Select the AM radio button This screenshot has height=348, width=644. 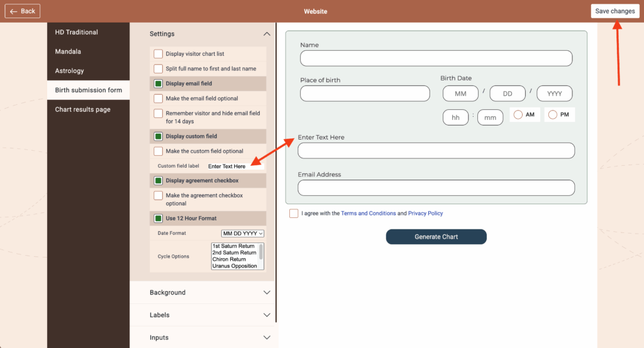coord(518,115)
